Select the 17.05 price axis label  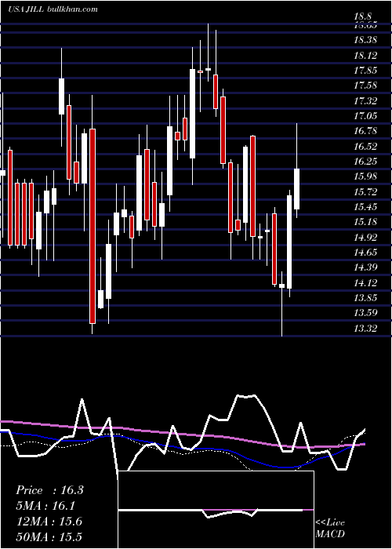tap(365, 116)
